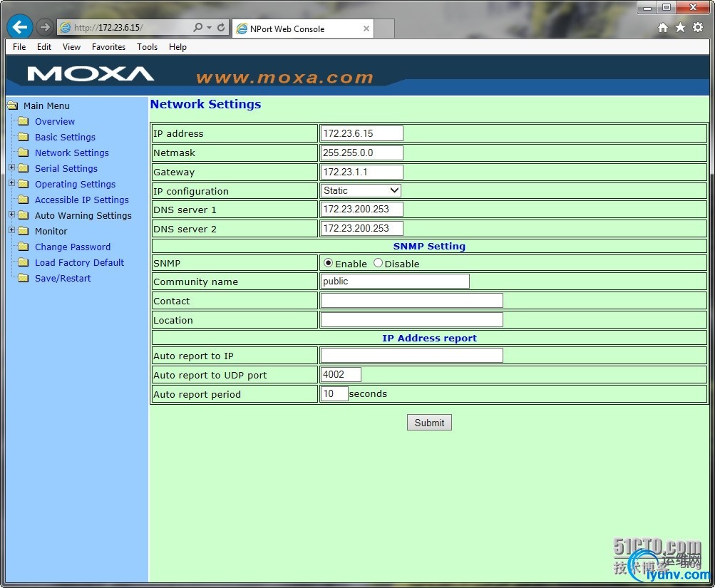Select the NPort Web Console tab
Viewport: 715px width, 588px height.
point(303,29)
